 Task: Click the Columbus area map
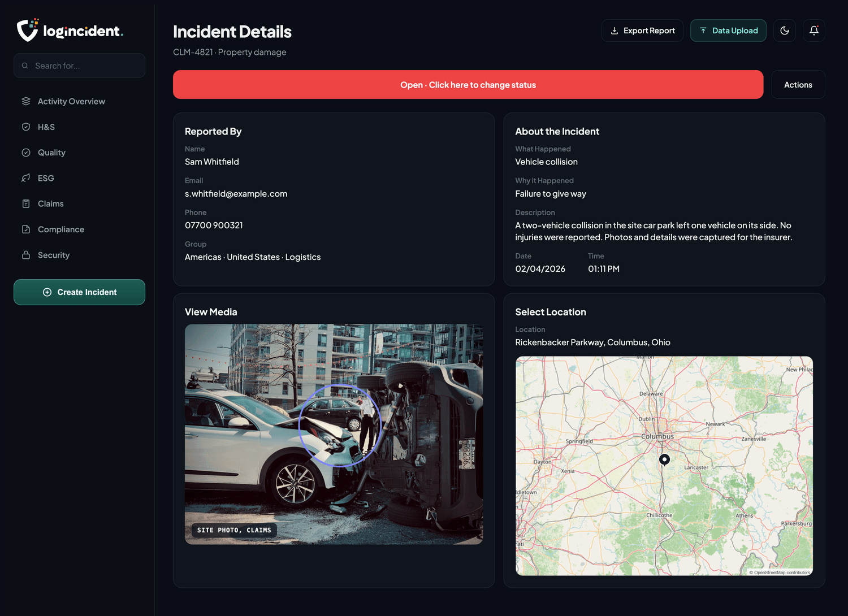click(664, 466)
